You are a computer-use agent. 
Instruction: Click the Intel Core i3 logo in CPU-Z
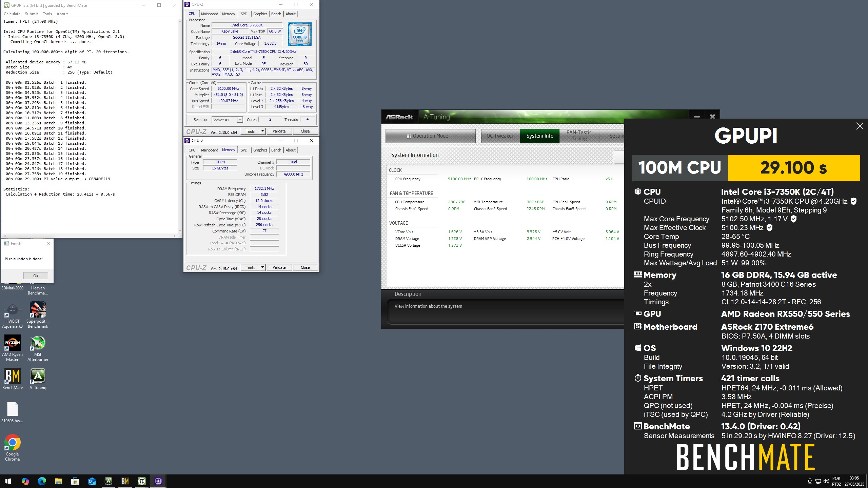299,34
